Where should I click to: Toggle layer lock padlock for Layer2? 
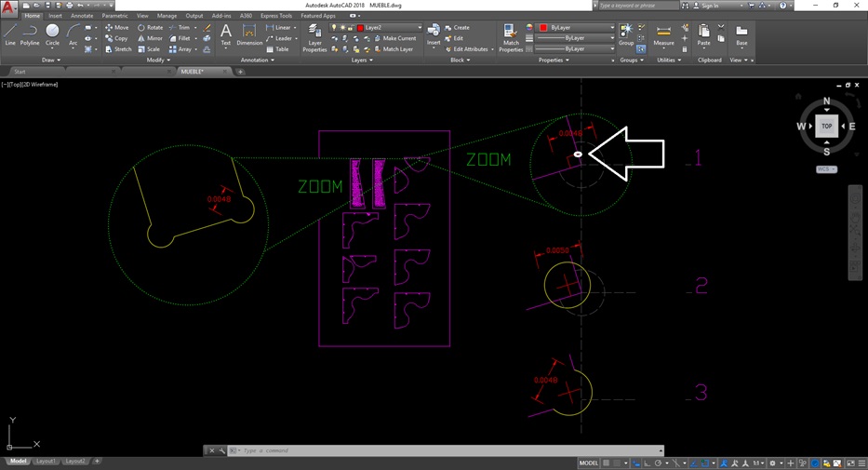(351, 27)
